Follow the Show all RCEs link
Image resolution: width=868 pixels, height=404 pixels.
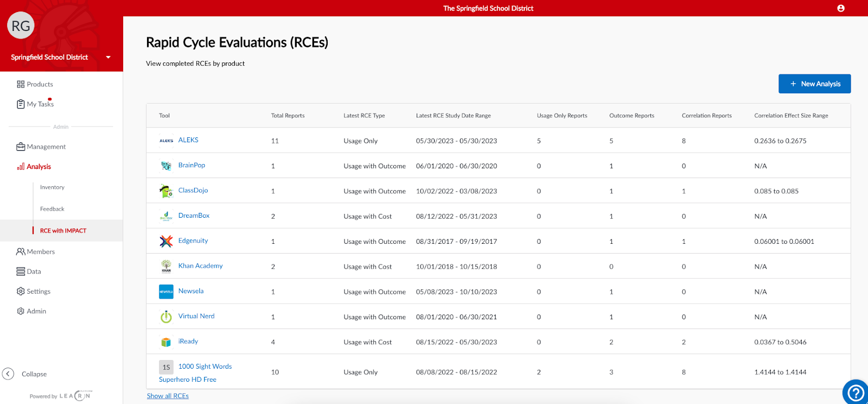point(168,396)
